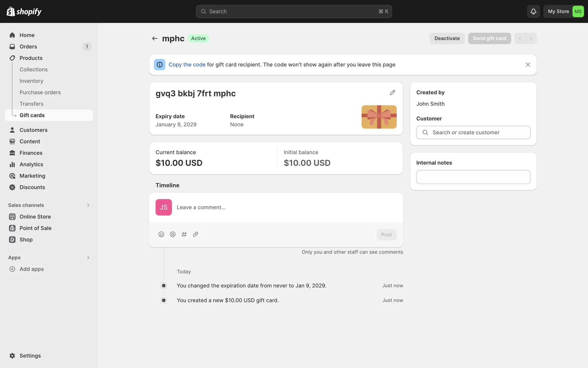Click the Deactivate button
Image resolution: width=588 pixels, height=368 pixels.
[447, 38]
